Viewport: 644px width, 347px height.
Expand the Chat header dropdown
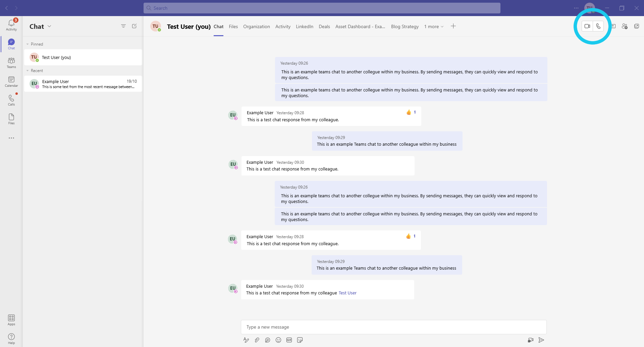tap(49, 26)
